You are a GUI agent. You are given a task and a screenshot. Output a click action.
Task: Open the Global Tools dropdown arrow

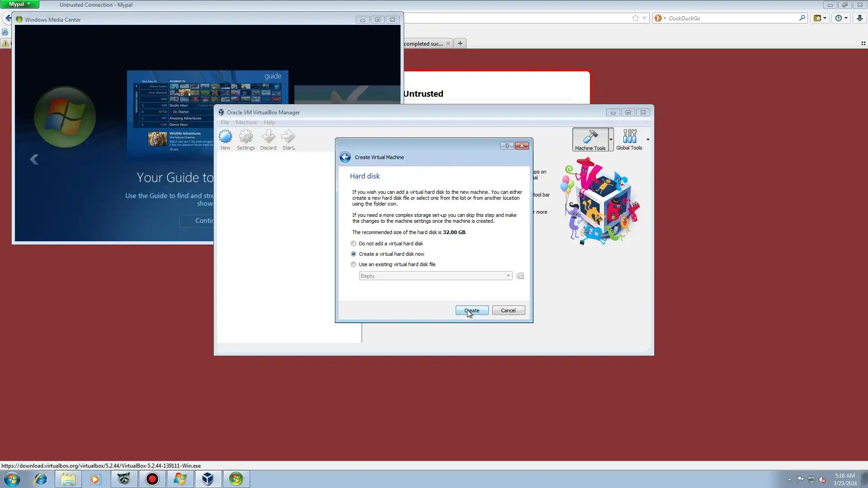pos(648,139)
